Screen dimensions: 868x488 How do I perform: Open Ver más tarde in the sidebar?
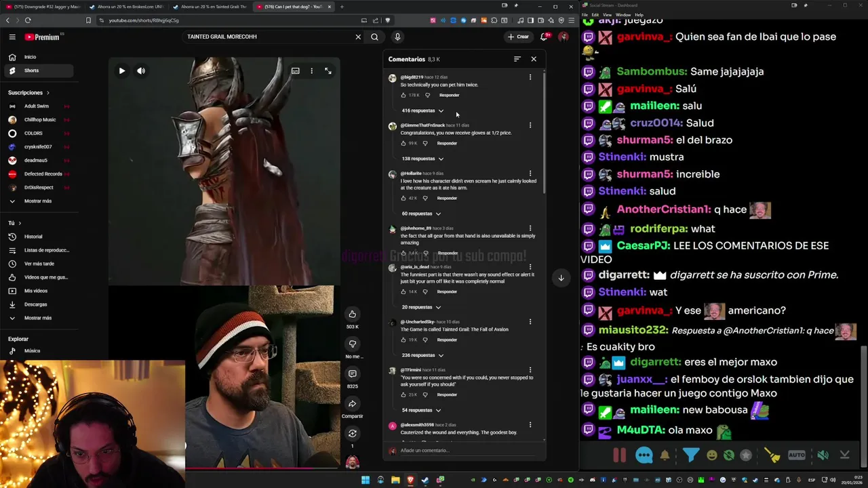[40, 264]
